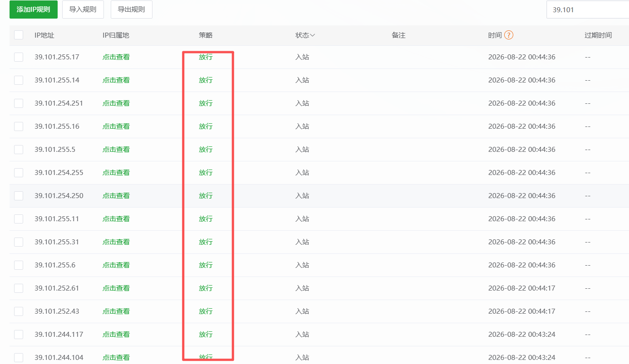This screenshot has width=629, height=364.
Task: Click 放行 for 39.101.254.255
Action: pyautogui.click(x=206, y=173)
